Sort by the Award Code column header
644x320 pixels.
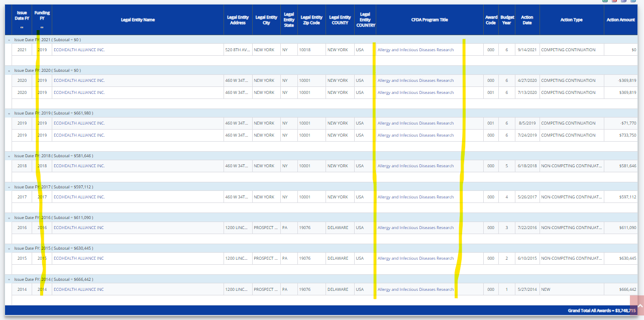(x=491, y=20)
